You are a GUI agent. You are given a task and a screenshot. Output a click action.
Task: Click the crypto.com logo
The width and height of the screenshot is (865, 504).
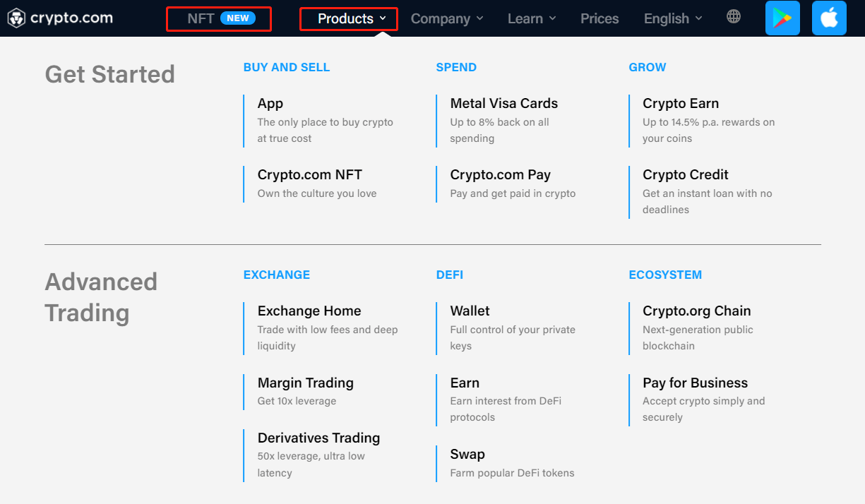tap(60, 18)
